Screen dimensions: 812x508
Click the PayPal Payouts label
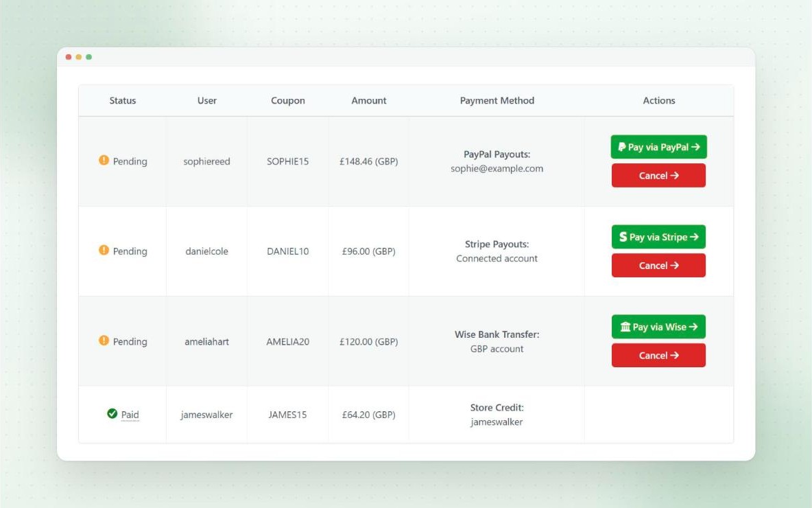(497, 154)
